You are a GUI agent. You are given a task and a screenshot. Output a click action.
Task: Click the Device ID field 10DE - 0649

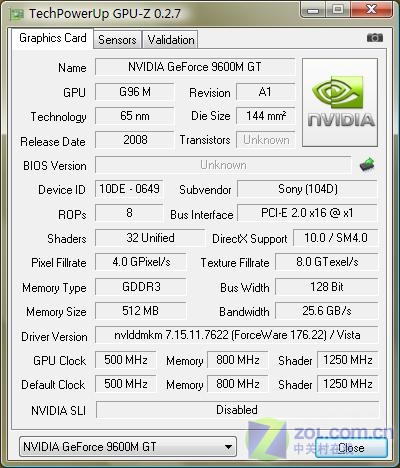coord(129,189)
